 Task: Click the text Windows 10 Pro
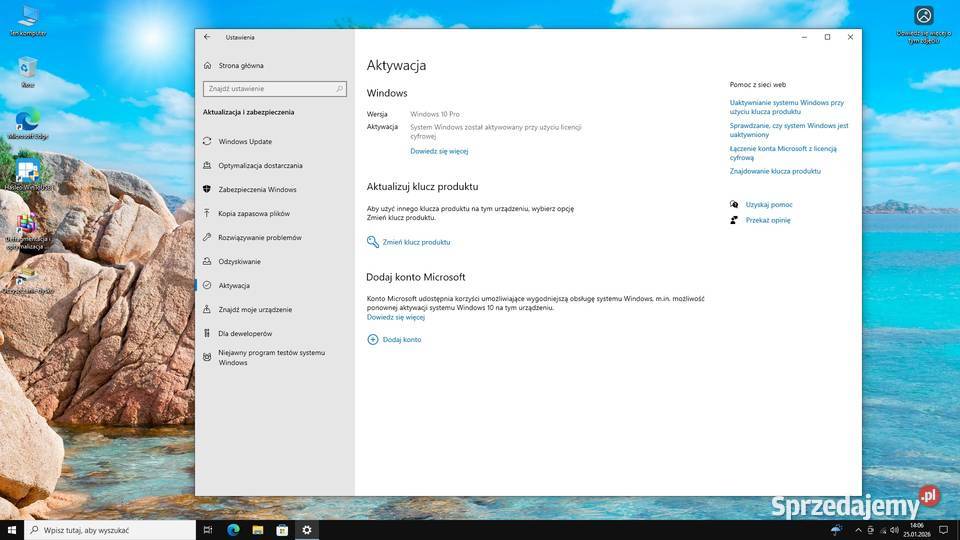435,114
